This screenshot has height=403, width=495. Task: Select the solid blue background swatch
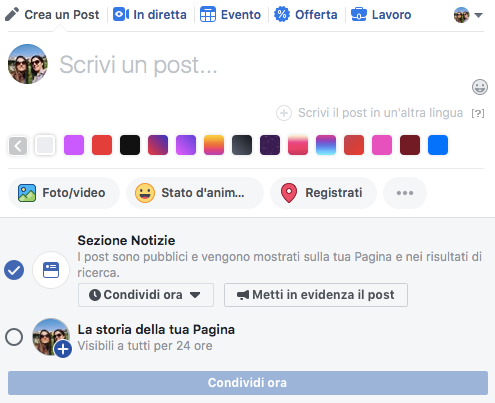click(x=438, y=145)
